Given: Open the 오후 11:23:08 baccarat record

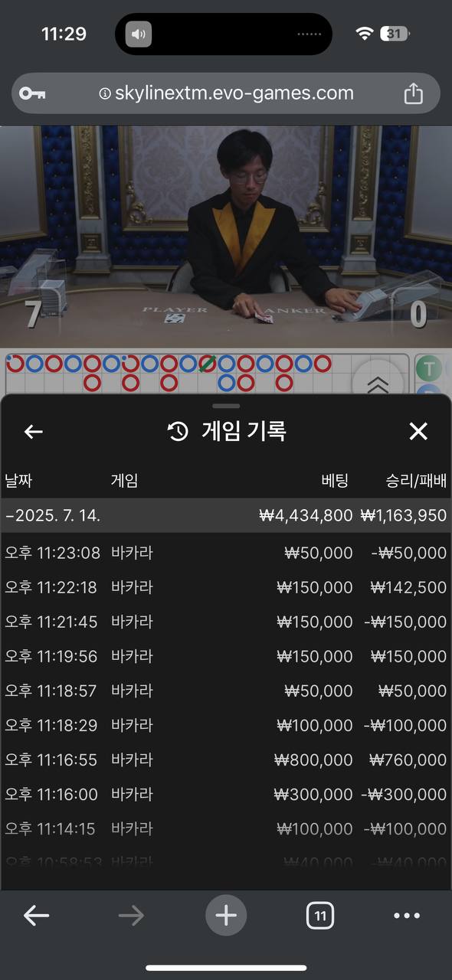Looking at the screenshot, I should coord(226,553).
